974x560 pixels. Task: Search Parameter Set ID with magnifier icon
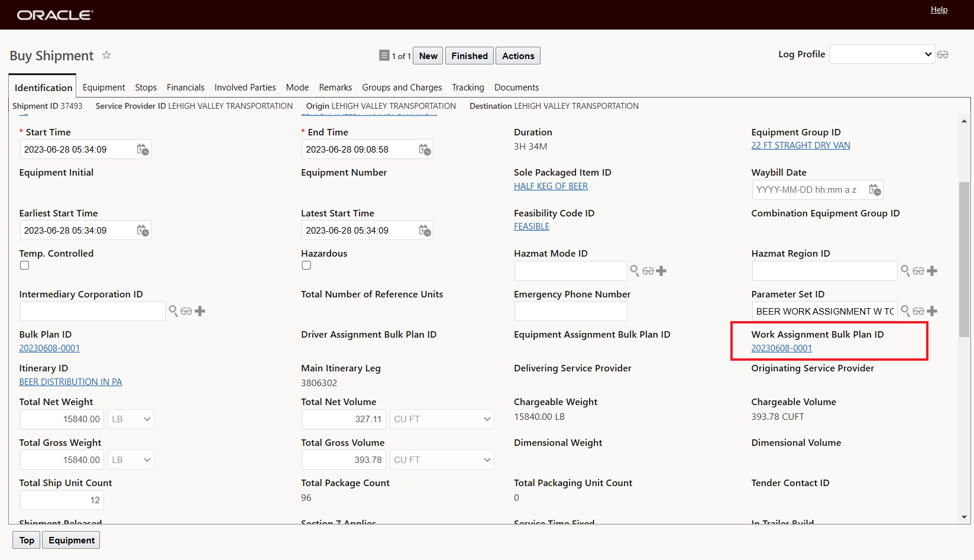pos(905,311)
